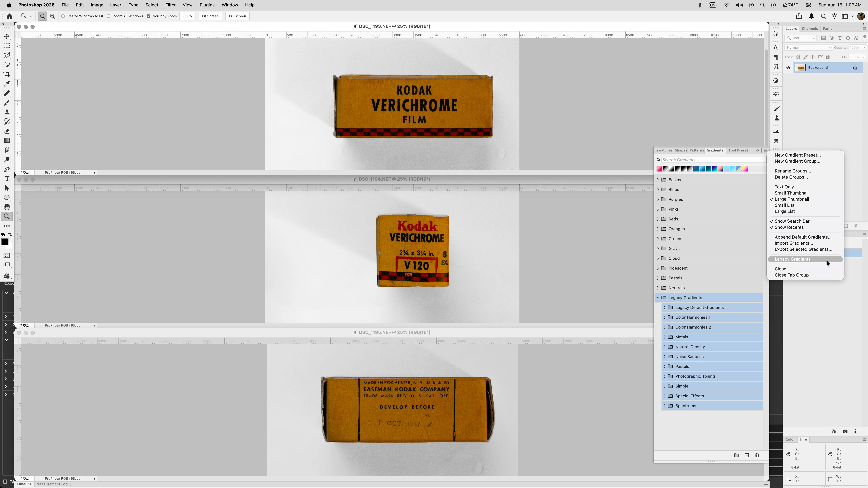Switch to the Color panel tab
The height and width of the screenshot is (488, 868).
coord(790,440)
